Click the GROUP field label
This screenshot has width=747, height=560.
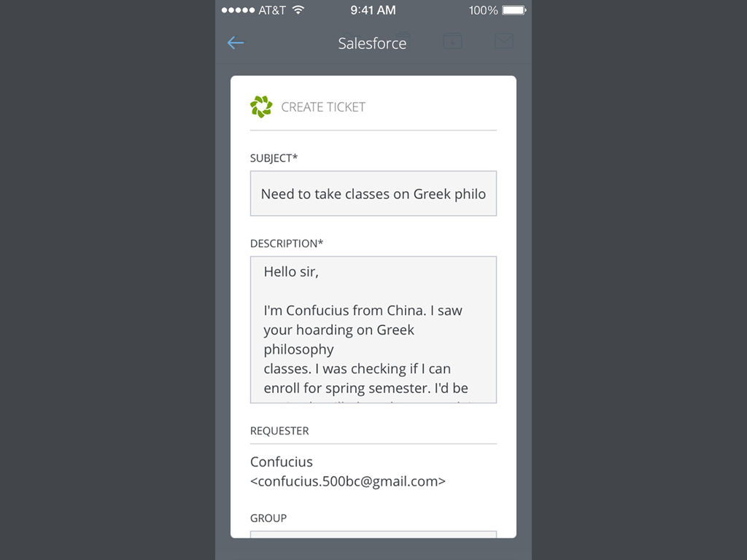tap(268, 518)
